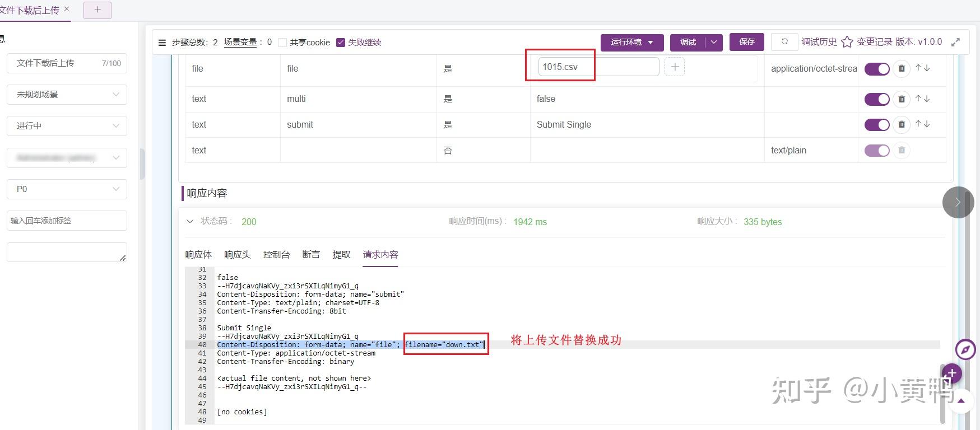Click the purple plus floating button
Screen dimensions: 980x430
click(952, 373)
